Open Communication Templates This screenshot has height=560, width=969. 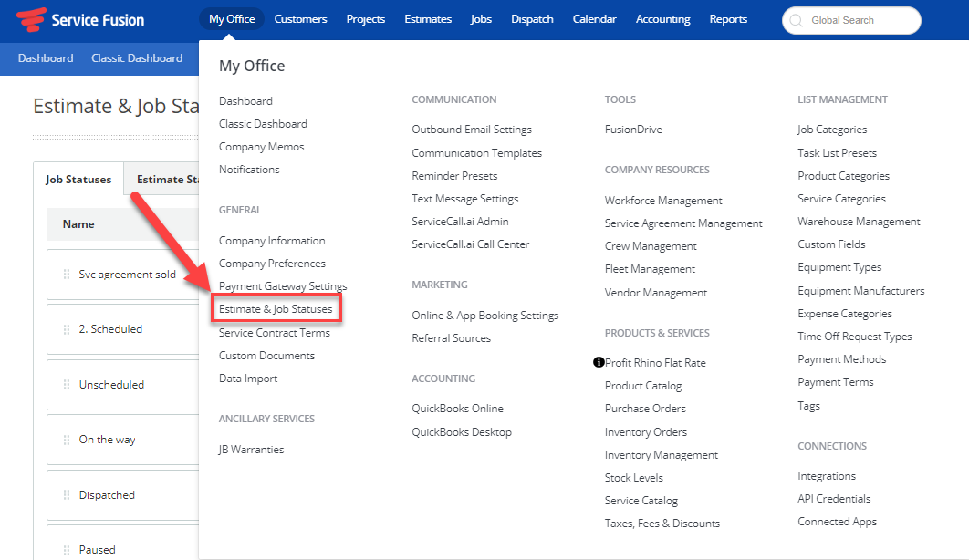pos(476,153)
